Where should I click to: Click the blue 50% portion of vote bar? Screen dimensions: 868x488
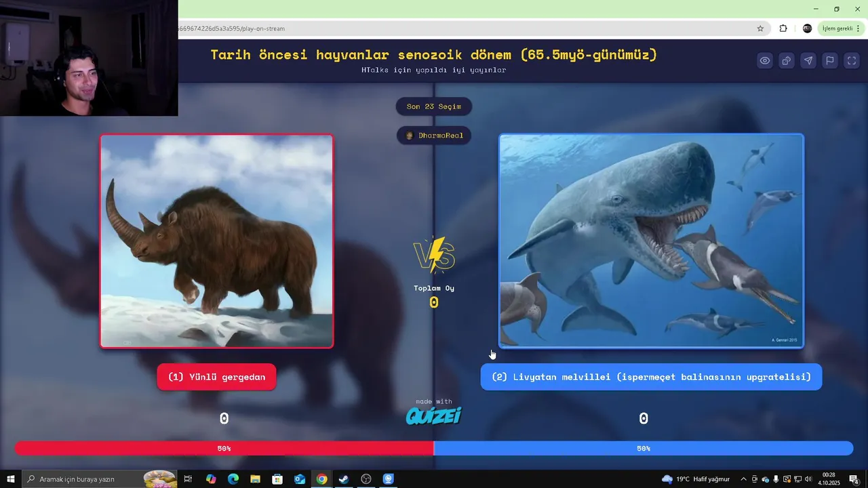(644, 448)
